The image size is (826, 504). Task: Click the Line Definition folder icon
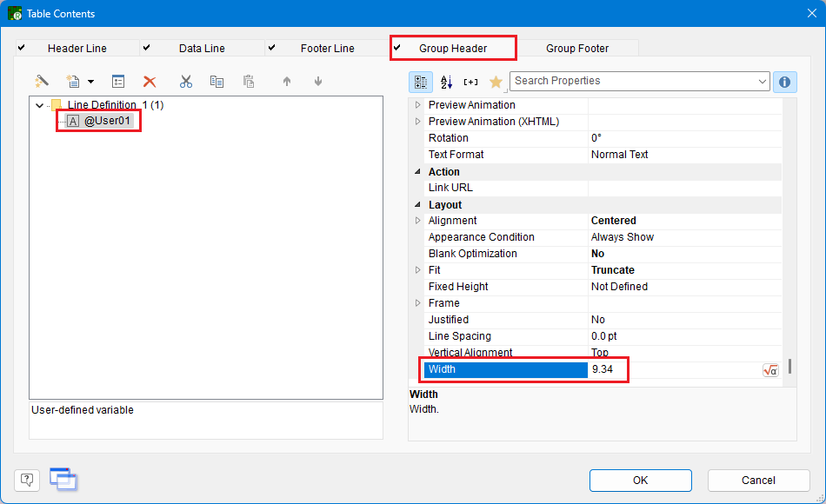(x=57, y=104)
